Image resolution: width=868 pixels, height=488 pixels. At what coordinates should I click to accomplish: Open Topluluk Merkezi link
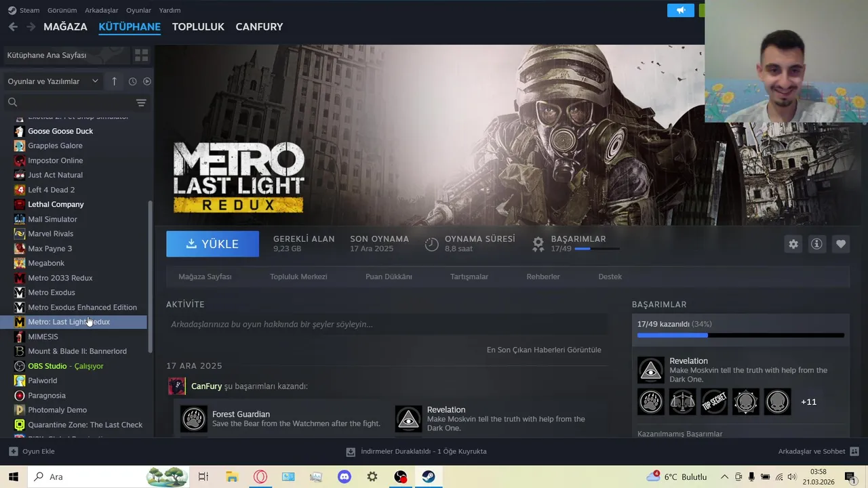coord(298,277)
